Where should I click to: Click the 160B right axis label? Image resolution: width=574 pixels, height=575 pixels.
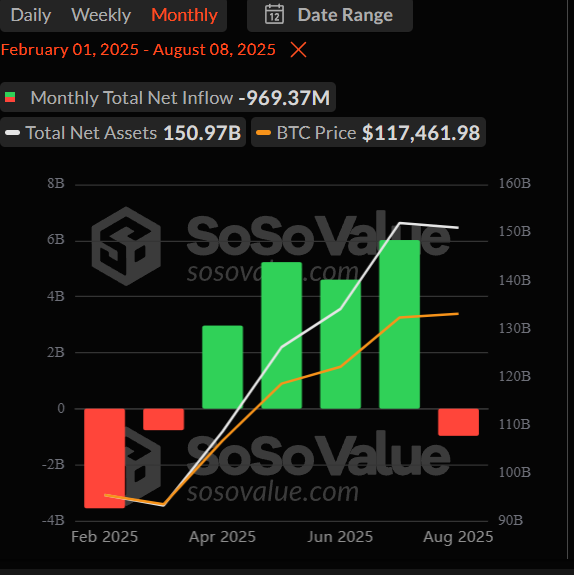515,183
